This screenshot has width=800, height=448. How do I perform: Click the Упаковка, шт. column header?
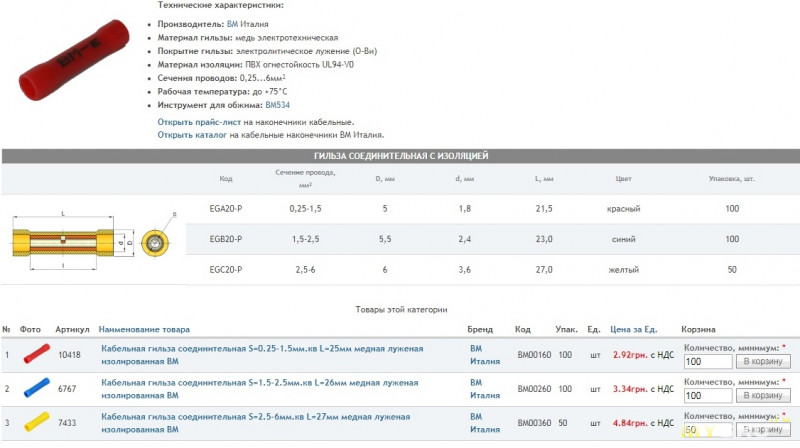pyautogui.click(x=732, y=179)
